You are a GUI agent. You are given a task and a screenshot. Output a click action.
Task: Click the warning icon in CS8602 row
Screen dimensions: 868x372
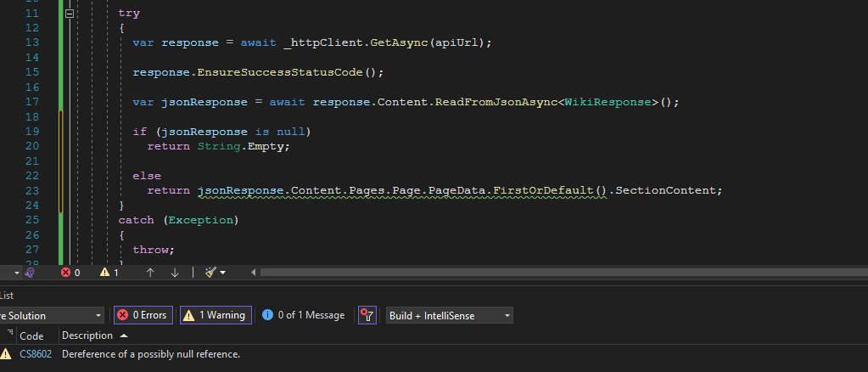(6, 353)
